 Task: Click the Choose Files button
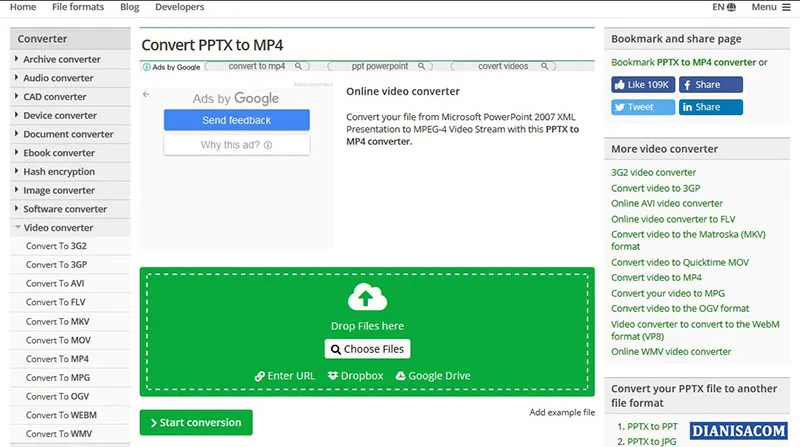367,349
